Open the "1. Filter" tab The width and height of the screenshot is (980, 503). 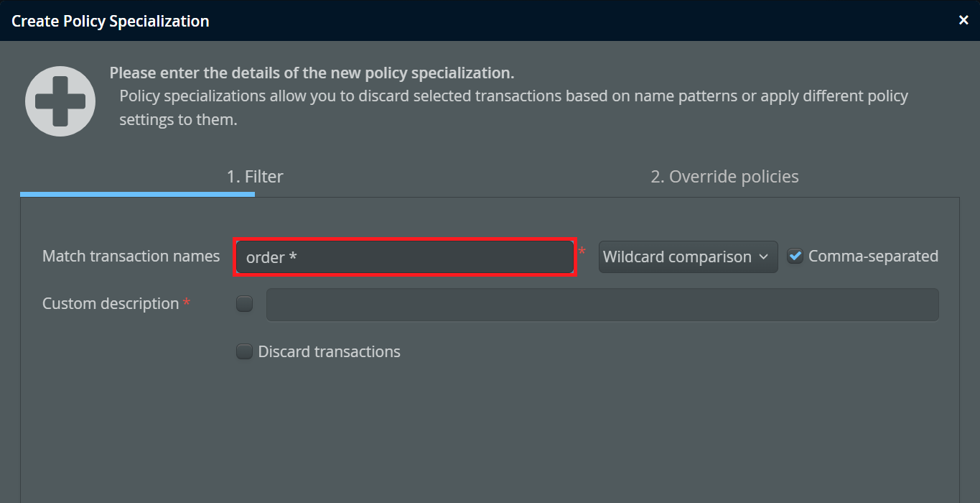(255, 177)
